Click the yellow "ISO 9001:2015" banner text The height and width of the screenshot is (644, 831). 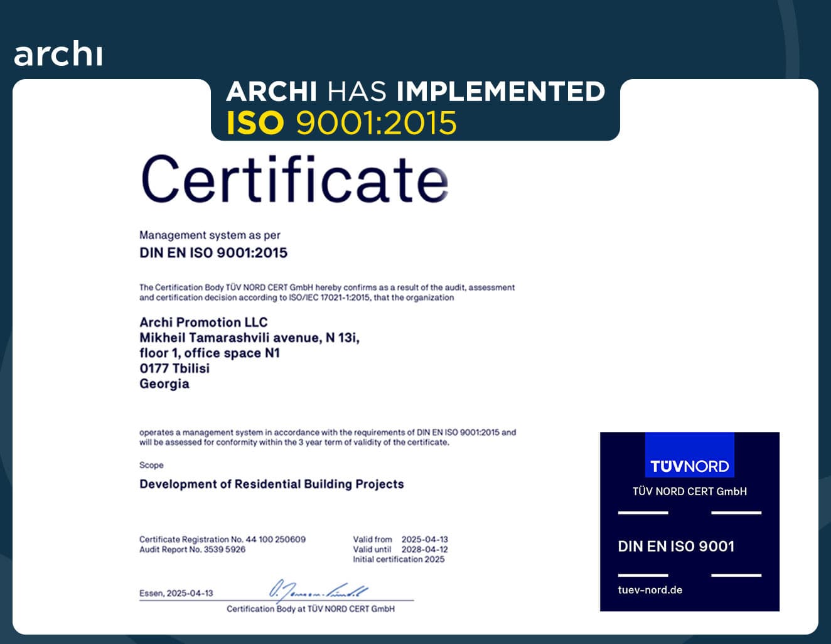[341, 123]
